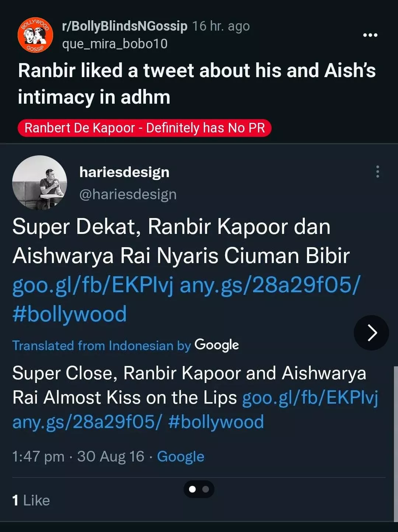Open goo.gl link in translated text
398x532 pixels.
[310, 398]
